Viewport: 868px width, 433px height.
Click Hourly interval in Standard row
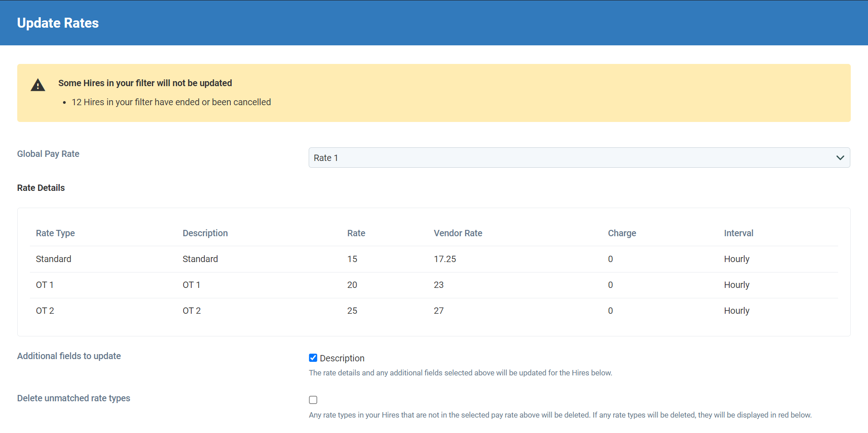pyautogui.click(x=737, y=259)
